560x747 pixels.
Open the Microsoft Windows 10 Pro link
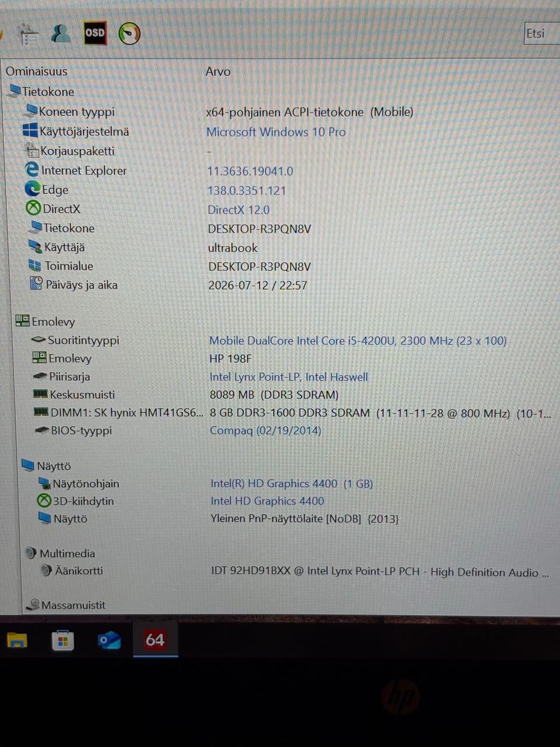click(276, 132)
